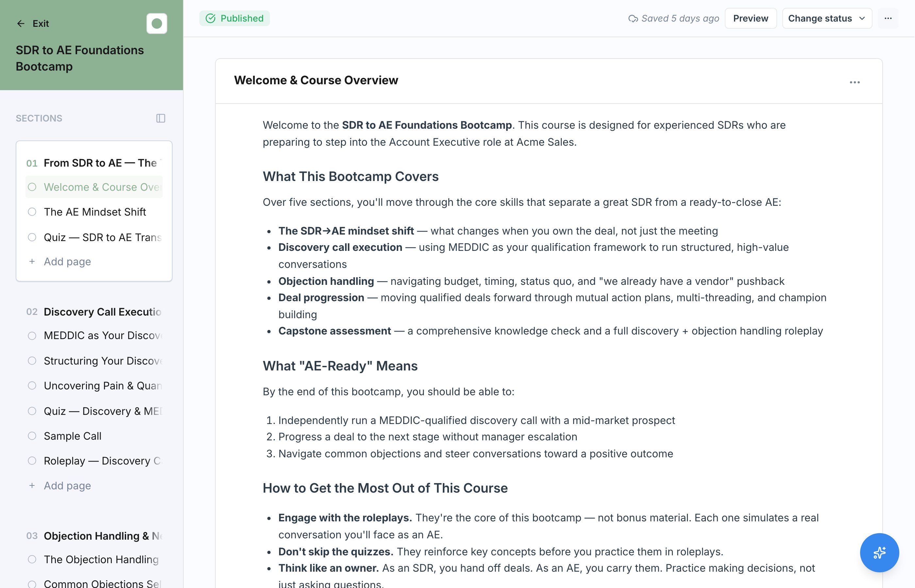
Task: Click status circle beside Sample Call
Action: click(x=32, y=436)
